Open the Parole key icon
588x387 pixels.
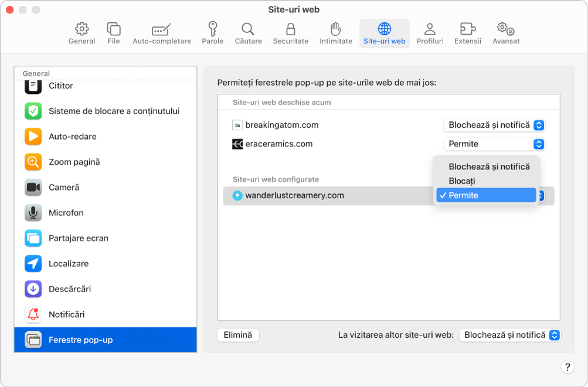213,29
